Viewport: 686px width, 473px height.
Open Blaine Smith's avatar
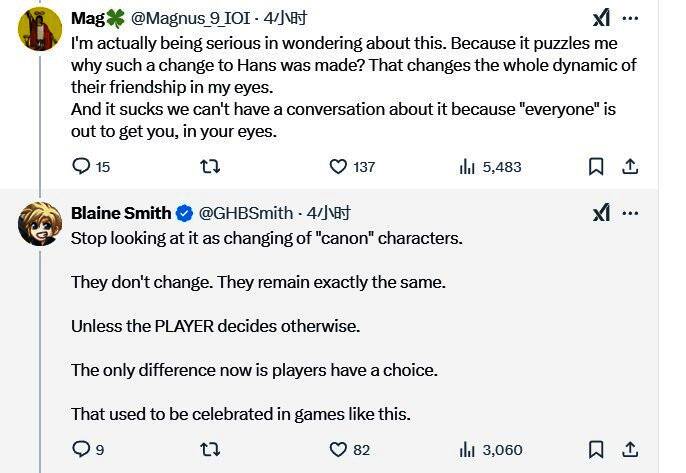click(40, 223)
